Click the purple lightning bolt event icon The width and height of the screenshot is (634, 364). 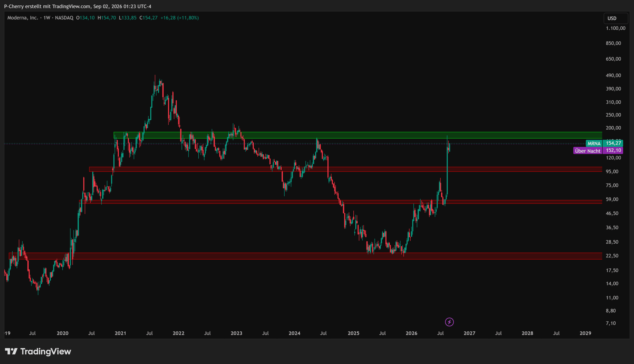pyautogui.click(x=449, y=322)
